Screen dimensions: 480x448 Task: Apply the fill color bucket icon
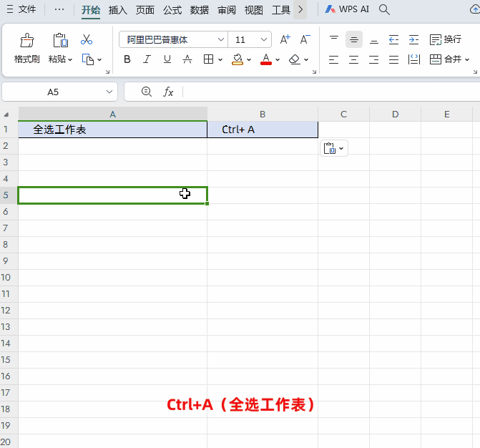pos(237,59)
